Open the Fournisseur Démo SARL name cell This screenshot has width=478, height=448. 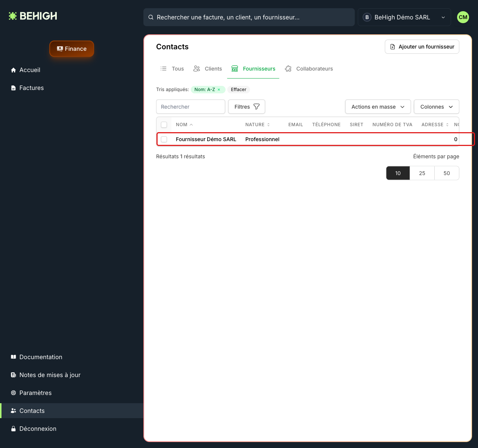tap(206, 139)
